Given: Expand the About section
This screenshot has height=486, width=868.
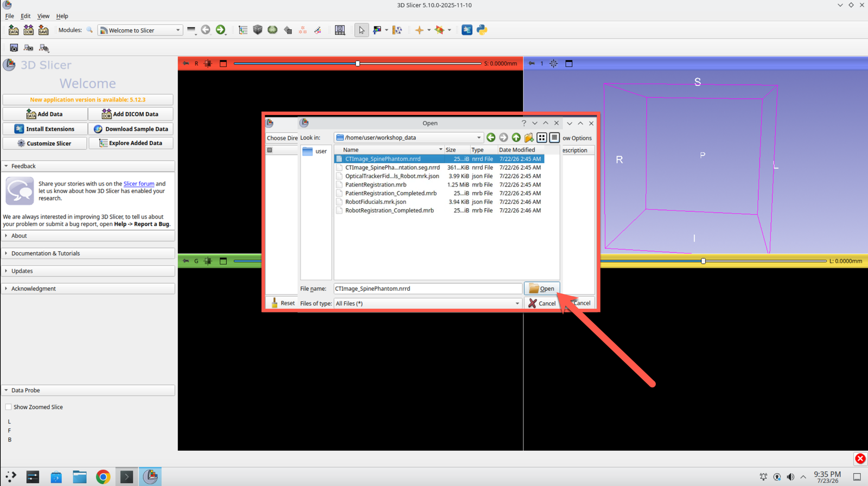Looking at the screenshot, I should (x=88, y=236).
